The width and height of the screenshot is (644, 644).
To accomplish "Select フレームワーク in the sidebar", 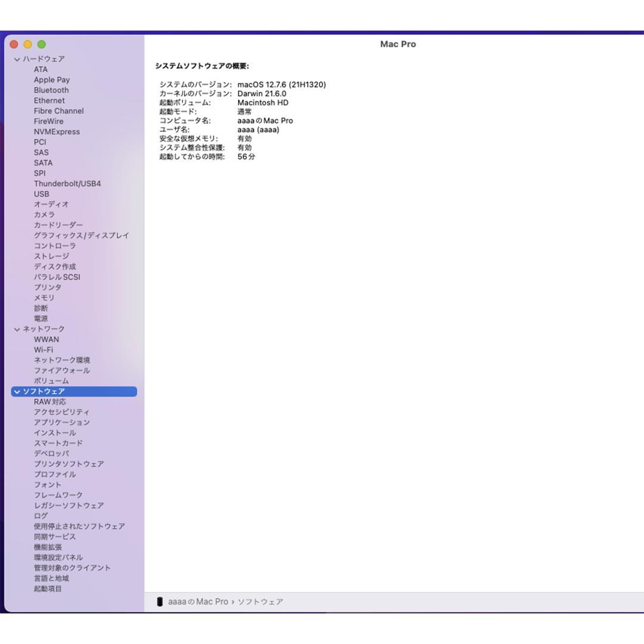I will coord(58,496).
